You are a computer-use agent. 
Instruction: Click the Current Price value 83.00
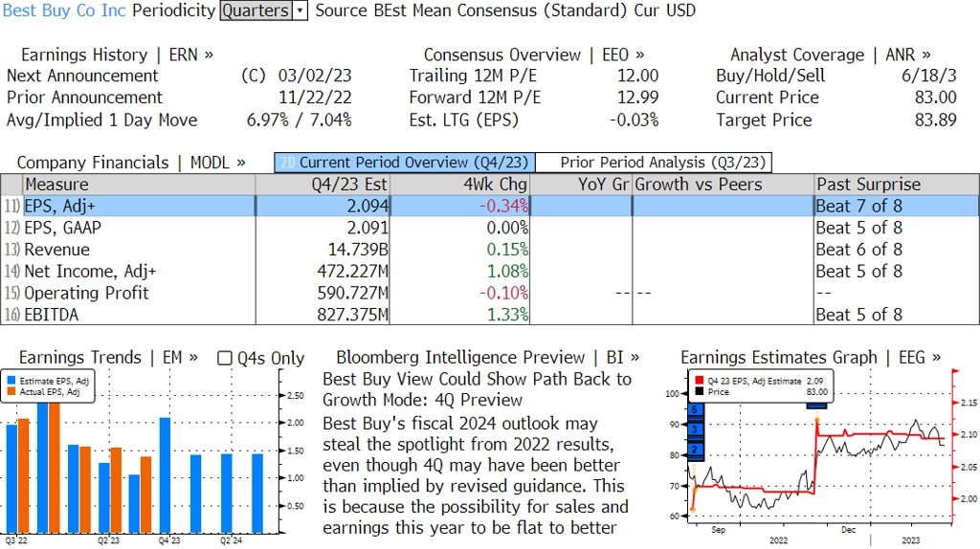tap(936, 99)
